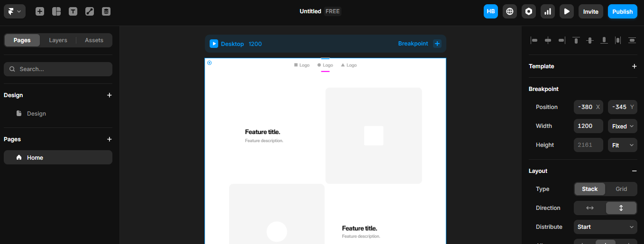Click the Template section label
This screenshot has width=644, height=244.
542,66
